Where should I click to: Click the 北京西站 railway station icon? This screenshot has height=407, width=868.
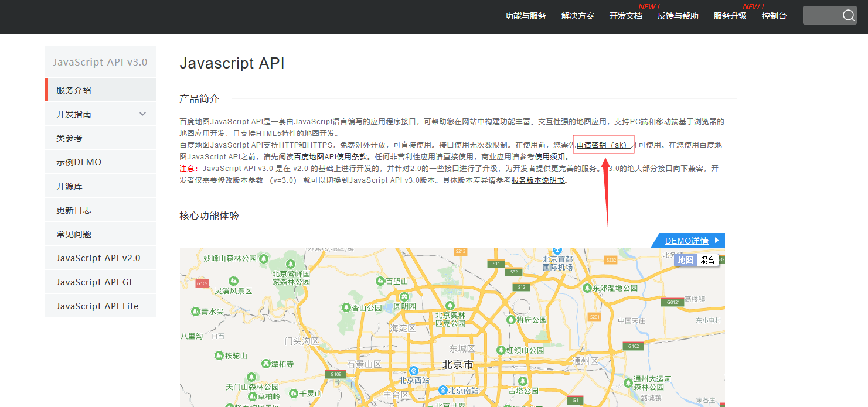click(x=414, y=371)
